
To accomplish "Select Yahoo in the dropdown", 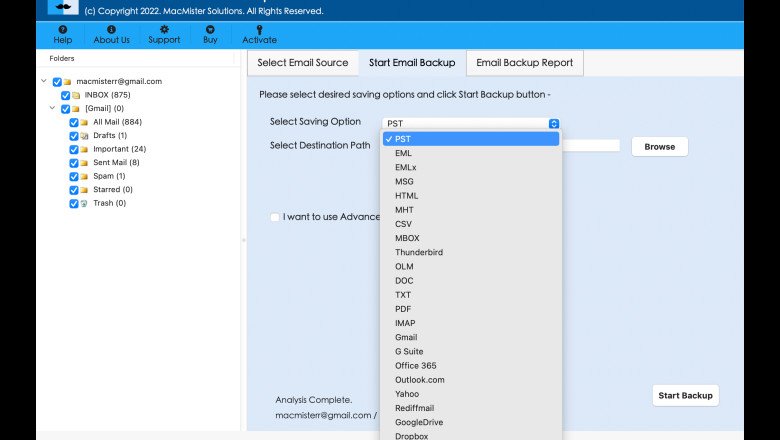I will (x=471, y=394).
